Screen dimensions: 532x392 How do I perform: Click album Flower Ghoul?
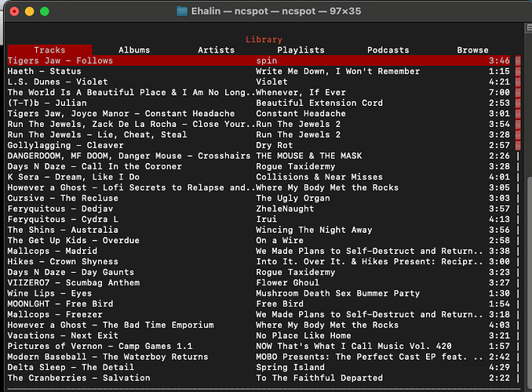coord(287,282)
